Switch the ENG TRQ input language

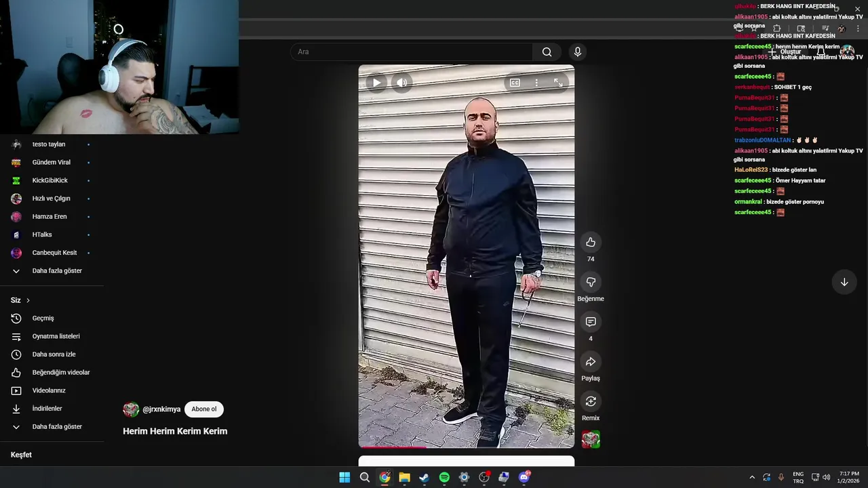pyautogui.click(x=798, y=477)
